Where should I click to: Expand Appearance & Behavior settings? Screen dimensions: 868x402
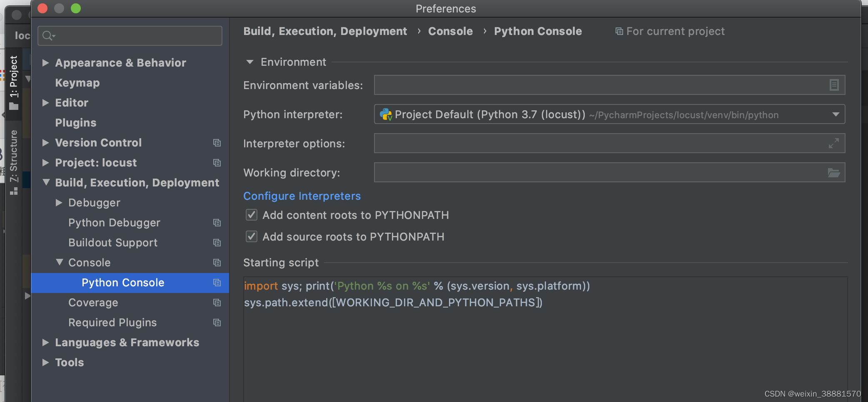[x=46, y=63]
